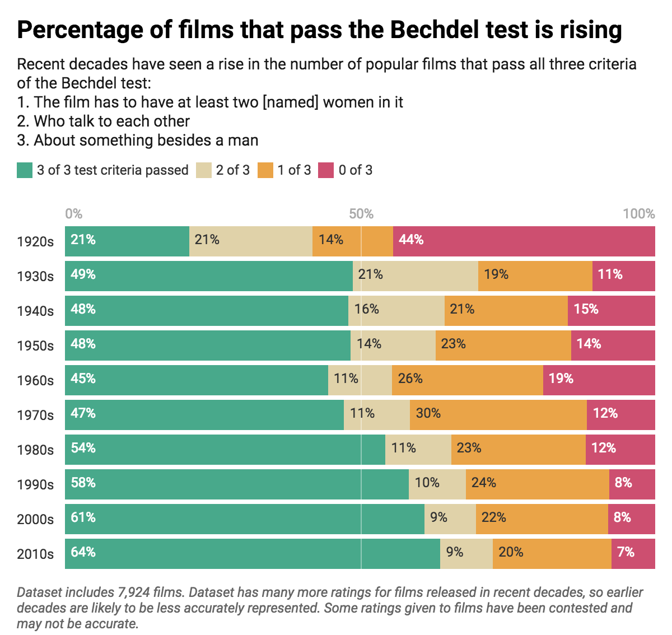Click the 2010s red 7% segment
The height and width of the screenshot is (635, 672).
click(633, 554)
